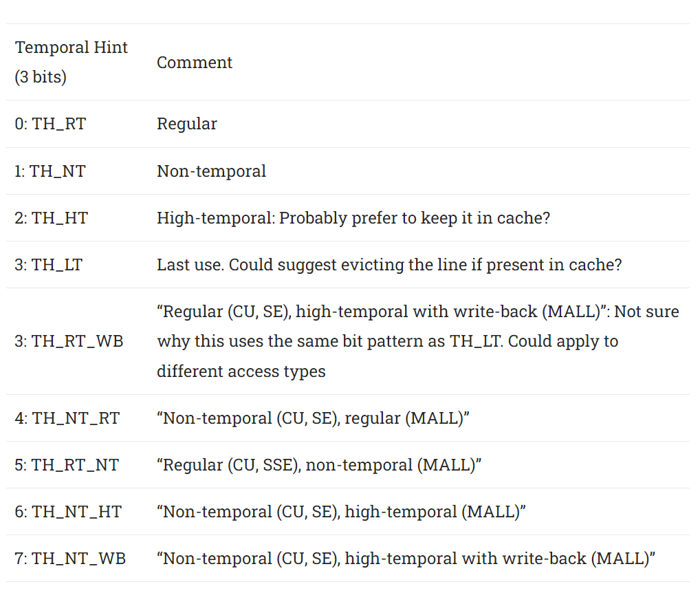Click the Regular (CU, SSE) comment
The height and width of the screenshot is (593, 700).
tap(319, 465)
